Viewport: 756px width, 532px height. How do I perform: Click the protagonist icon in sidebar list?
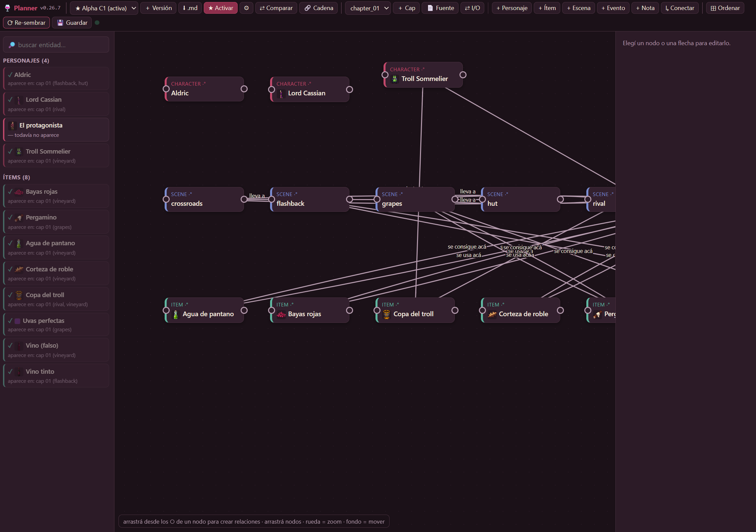click(x=12, y=126)
